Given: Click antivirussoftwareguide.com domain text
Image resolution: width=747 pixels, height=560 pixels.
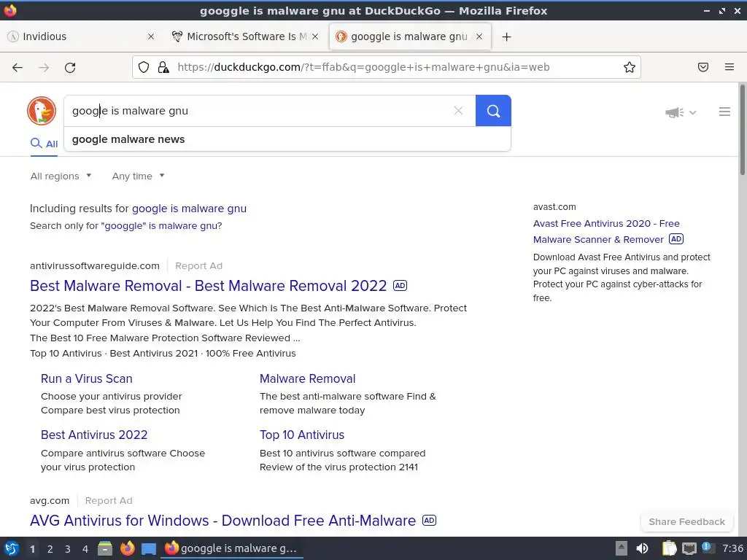Looking at the screenshot, I should 95,265.
